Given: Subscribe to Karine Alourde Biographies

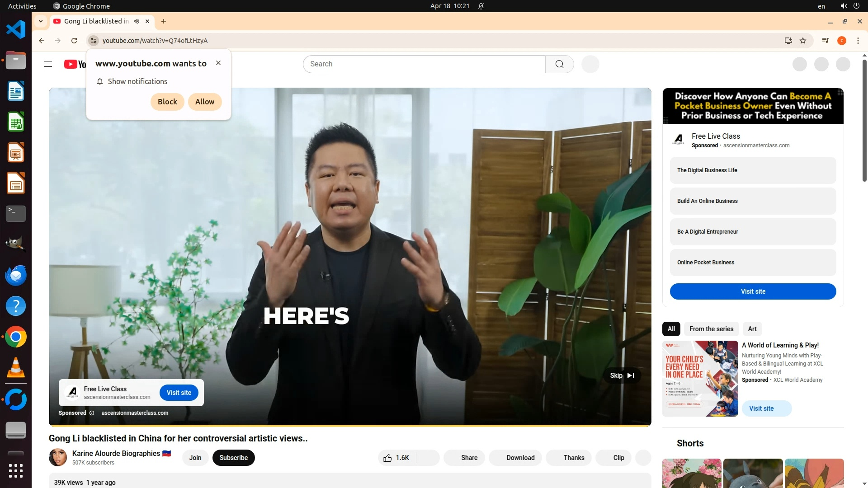Looking at the screenshot, I should click(233, 458).
